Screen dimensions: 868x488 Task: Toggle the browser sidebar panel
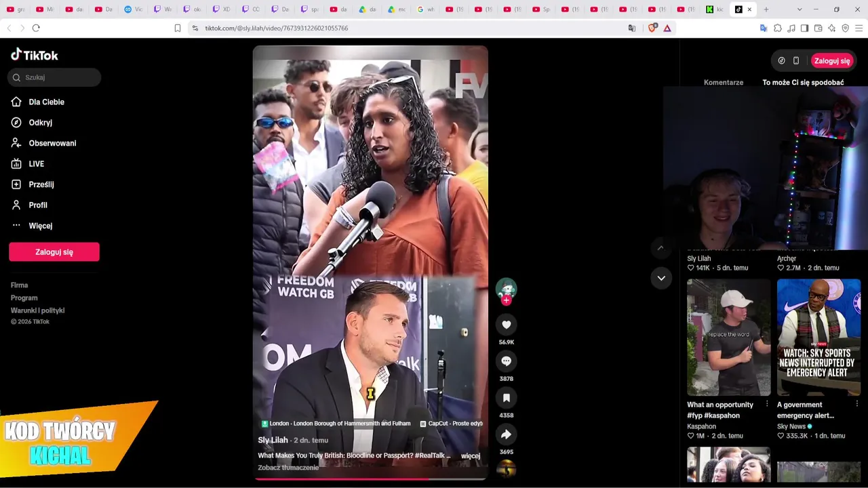click(805, 28)
